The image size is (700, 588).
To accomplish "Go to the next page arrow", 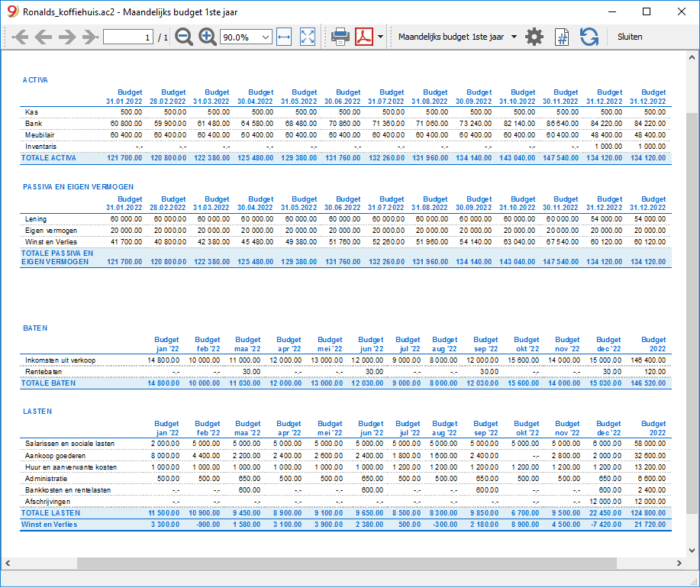I will pos(67,37).
